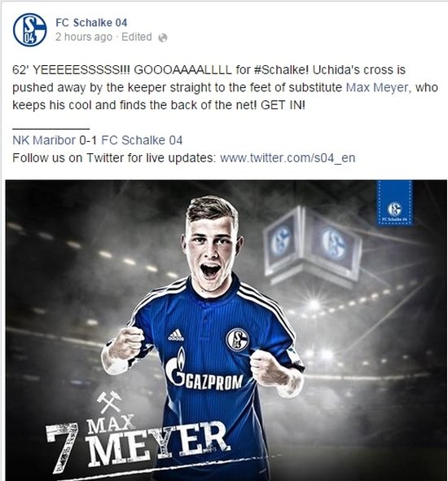
Task: Click the crossed hammers emblem
Action: click(x=109, y=402)
